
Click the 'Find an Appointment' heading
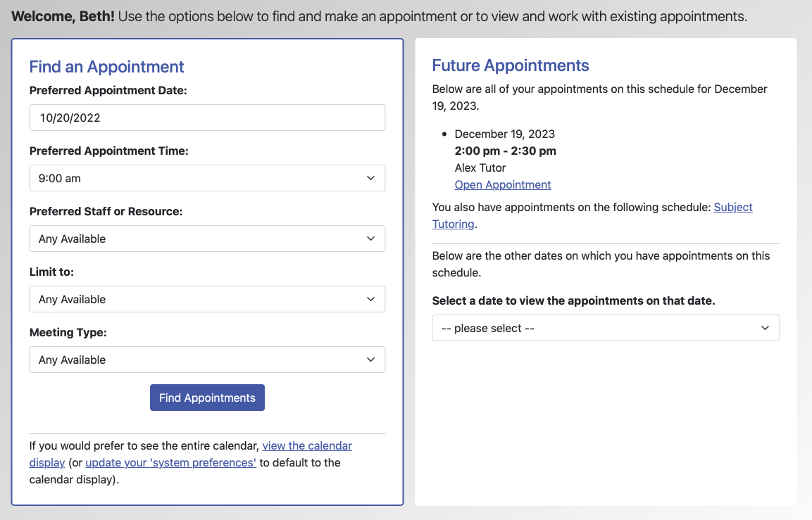[x=106, y=67]
